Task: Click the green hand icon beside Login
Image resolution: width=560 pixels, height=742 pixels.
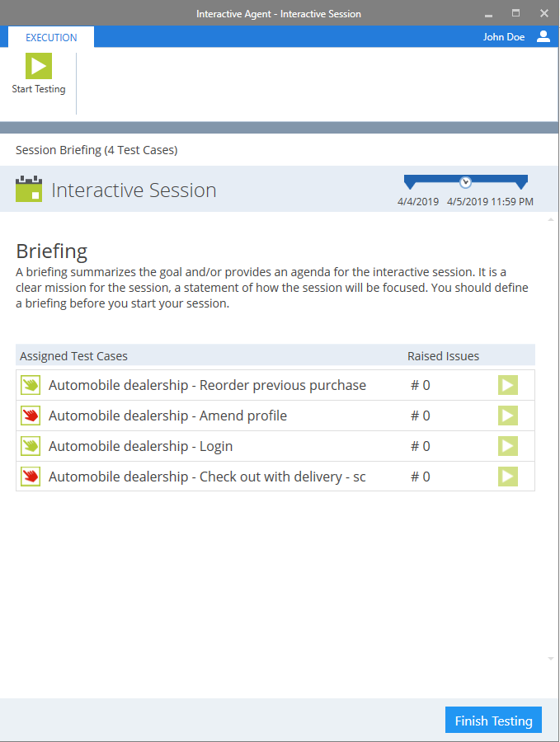Action: pyautogui.click(x=31, y=446)
